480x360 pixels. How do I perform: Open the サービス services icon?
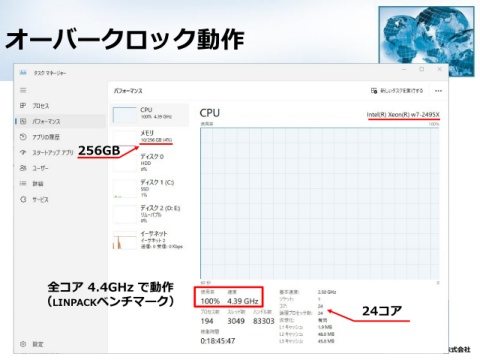[23, 199]
